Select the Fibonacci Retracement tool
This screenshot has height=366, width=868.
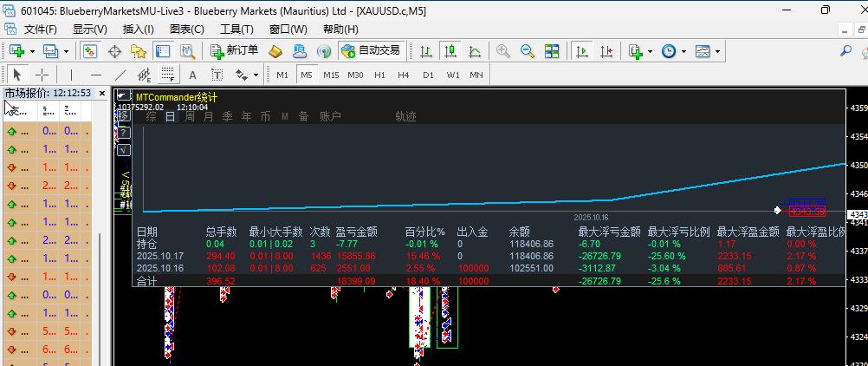click(168, 75)
